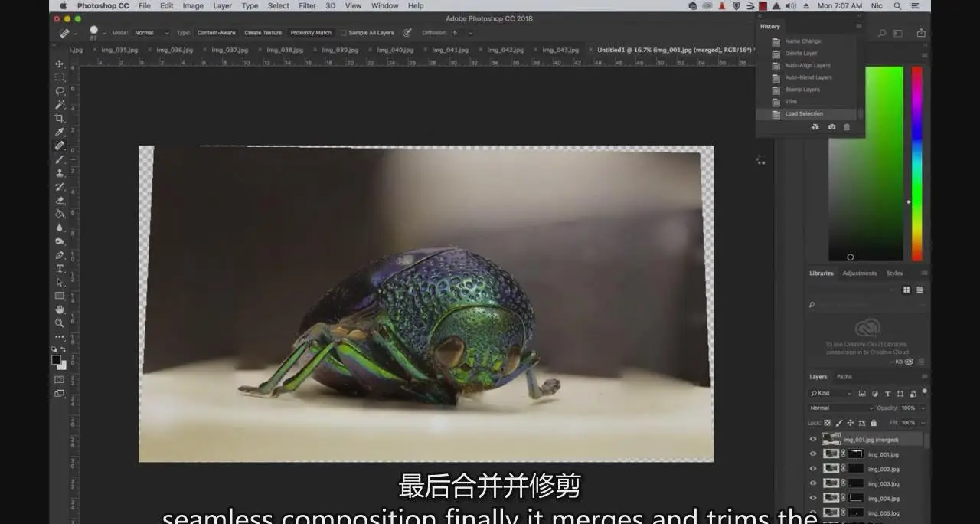
Task: Select the Rectangular Marquee tool
Action: coord(60,77)
